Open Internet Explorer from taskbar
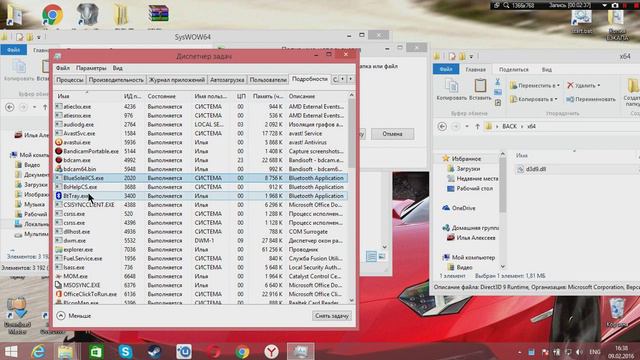Viewport: 640px width, 360px height. pos(38,351)
